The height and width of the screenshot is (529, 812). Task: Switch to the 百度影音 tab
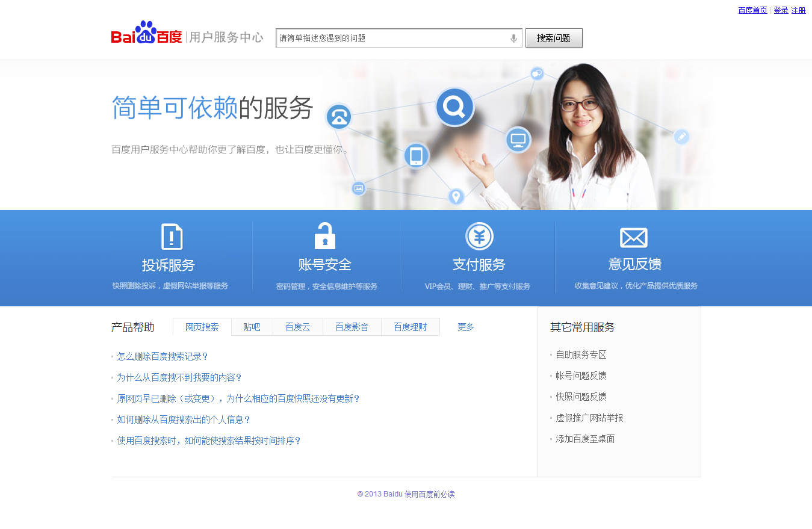click(x=352, y=327)
